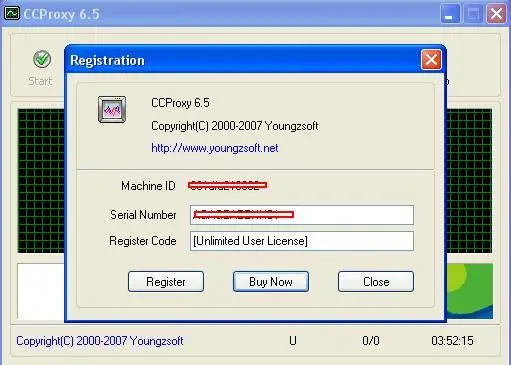
Task: Click the U indicator in status bar
Action: point(293,341)
